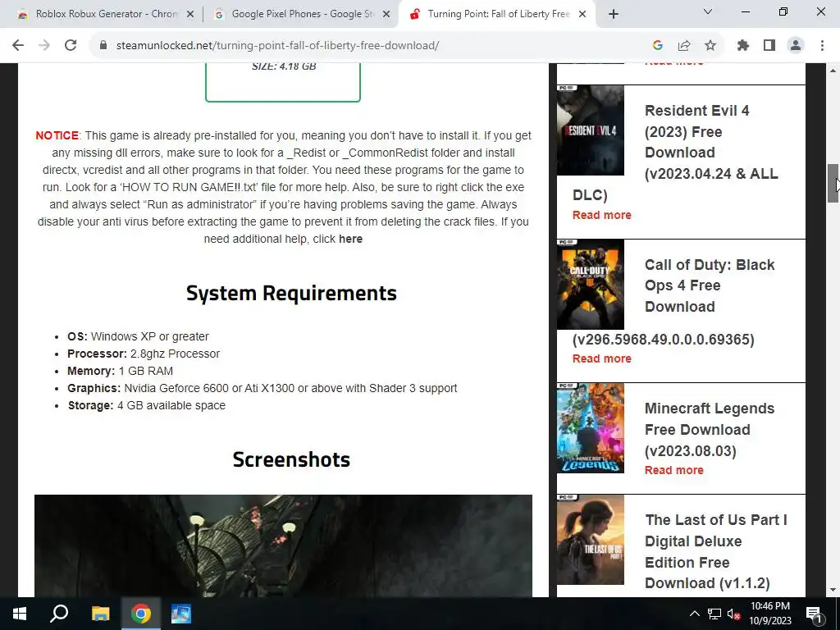Open Minecraft Legends cover thumbnail
This screenshot has height=630, width=840.
[591, 428]
